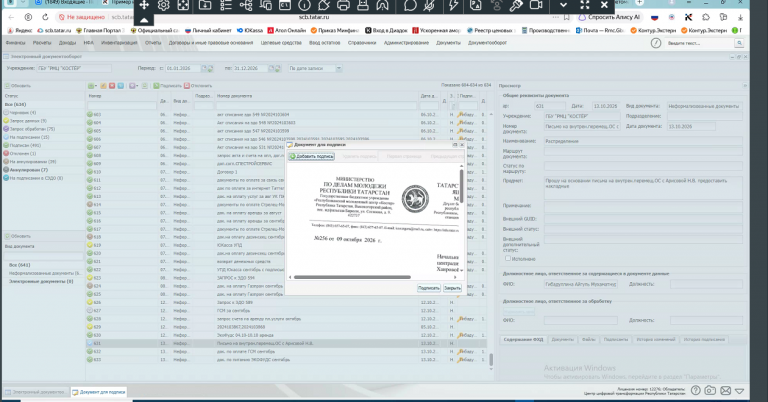Switch to the Подписанты tab
The width and height of the screenshot is (768, 402).
click(x=616, y=339)
